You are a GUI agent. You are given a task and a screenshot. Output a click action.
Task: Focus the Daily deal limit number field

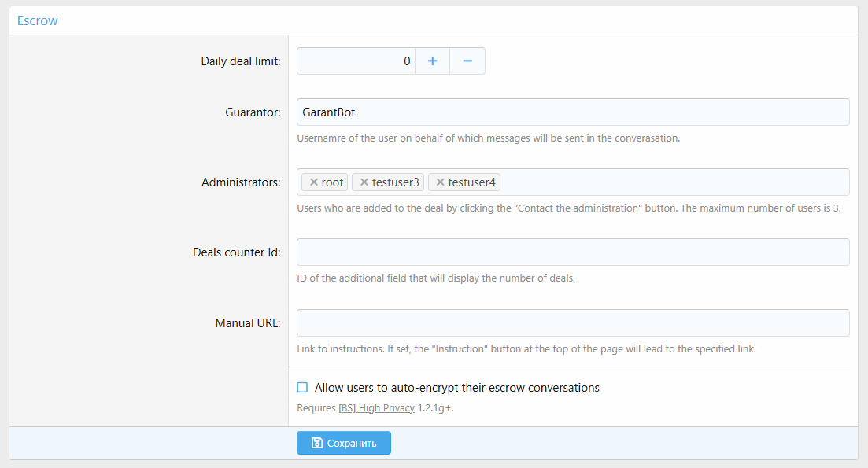(356, 61)
